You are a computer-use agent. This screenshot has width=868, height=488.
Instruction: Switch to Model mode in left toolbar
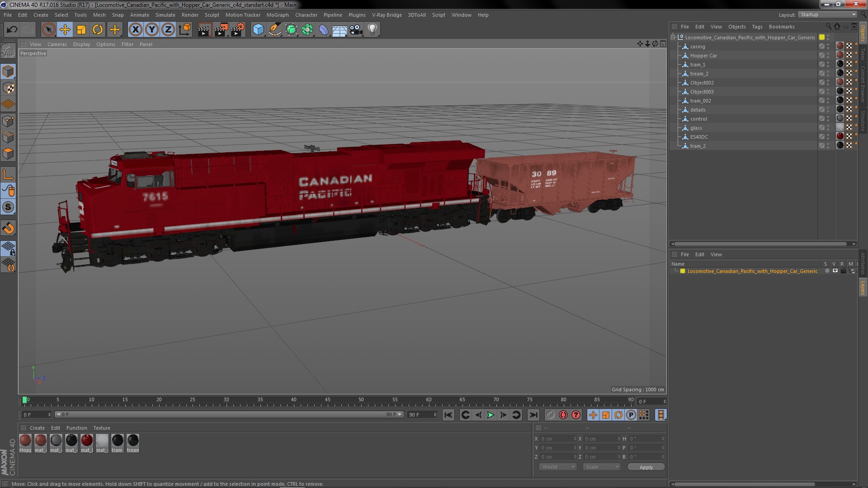tap(8, 72)
